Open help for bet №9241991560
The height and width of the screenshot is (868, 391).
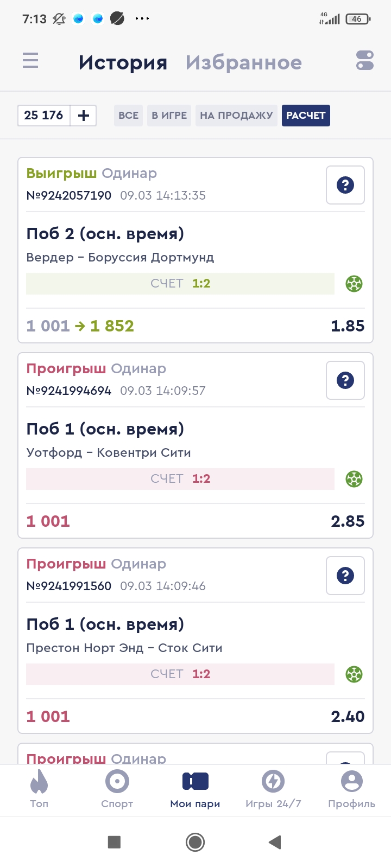[345, 576]
